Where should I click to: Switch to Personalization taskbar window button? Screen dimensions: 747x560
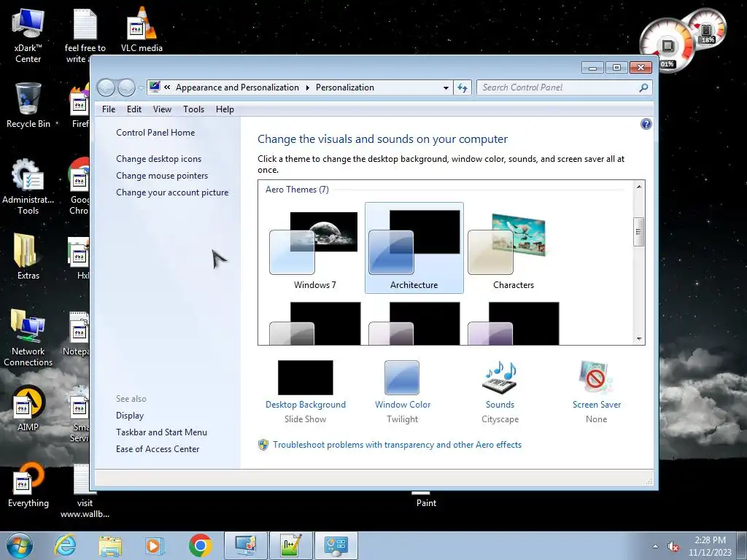click(246, 545)
